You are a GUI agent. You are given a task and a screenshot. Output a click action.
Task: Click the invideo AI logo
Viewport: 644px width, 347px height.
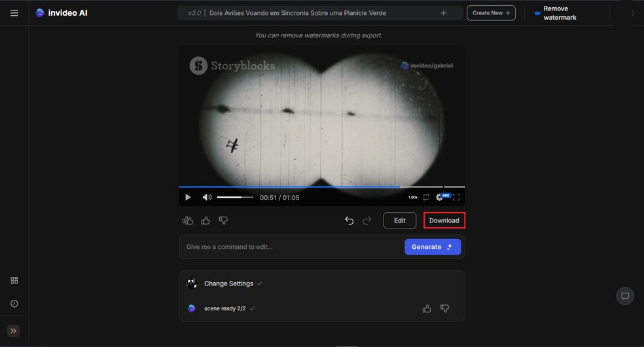(62, 12)
